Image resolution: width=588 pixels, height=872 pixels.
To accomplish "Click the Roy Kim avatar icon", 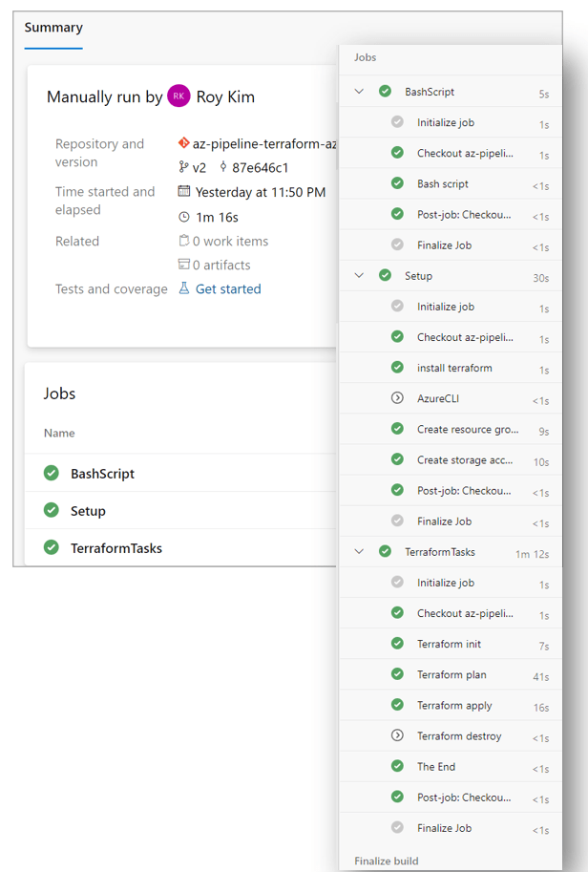I will (x=178, y=96).
